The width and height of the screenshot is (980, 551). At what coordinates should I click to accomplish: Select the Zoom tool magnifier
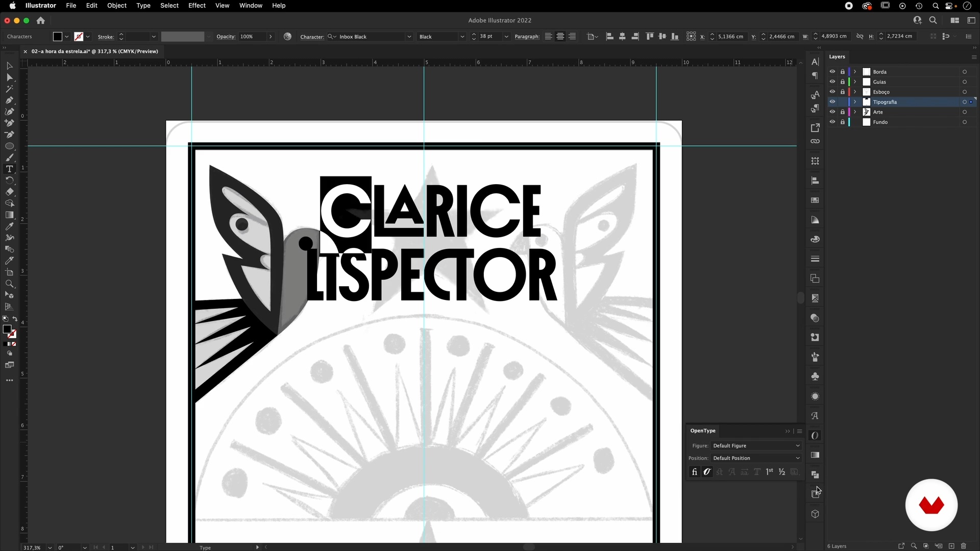pyautogui.click(x=9, y=284)
